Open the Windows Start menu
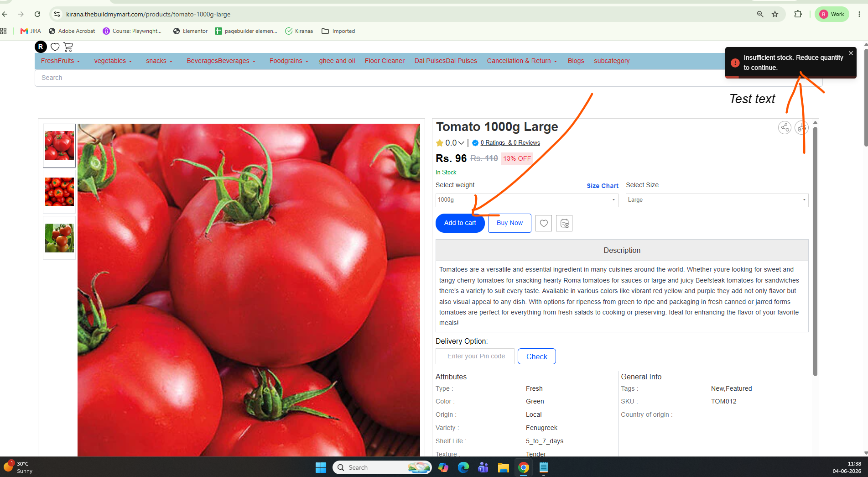The image size is (868, 477). click(x=321, y=467)
